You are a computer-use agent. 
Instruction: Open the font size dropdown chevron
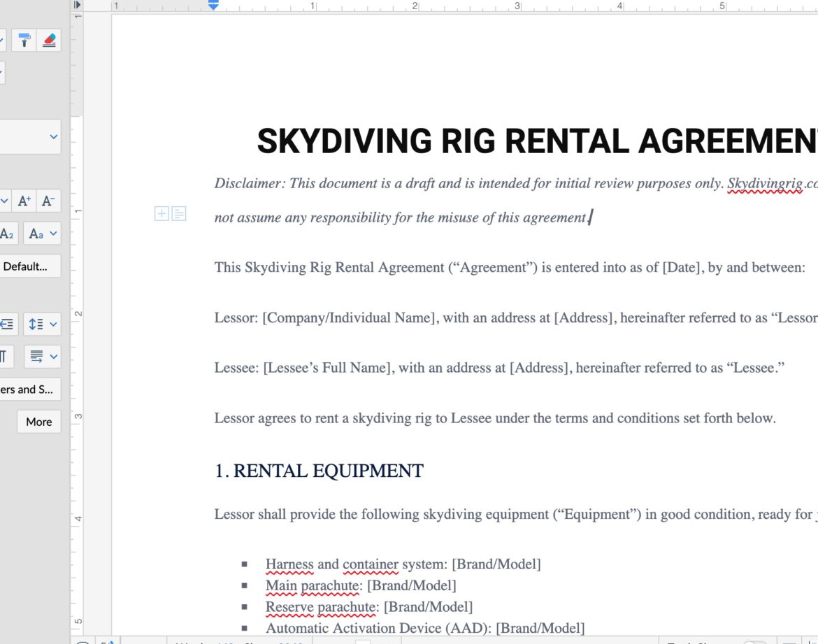[3, 201]
